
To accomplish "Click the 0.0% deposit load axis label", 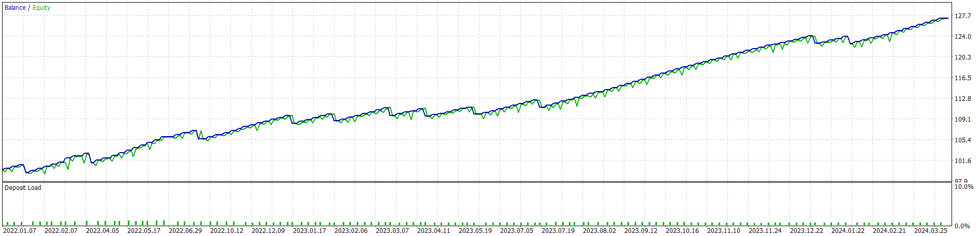I will coord(962,226).
